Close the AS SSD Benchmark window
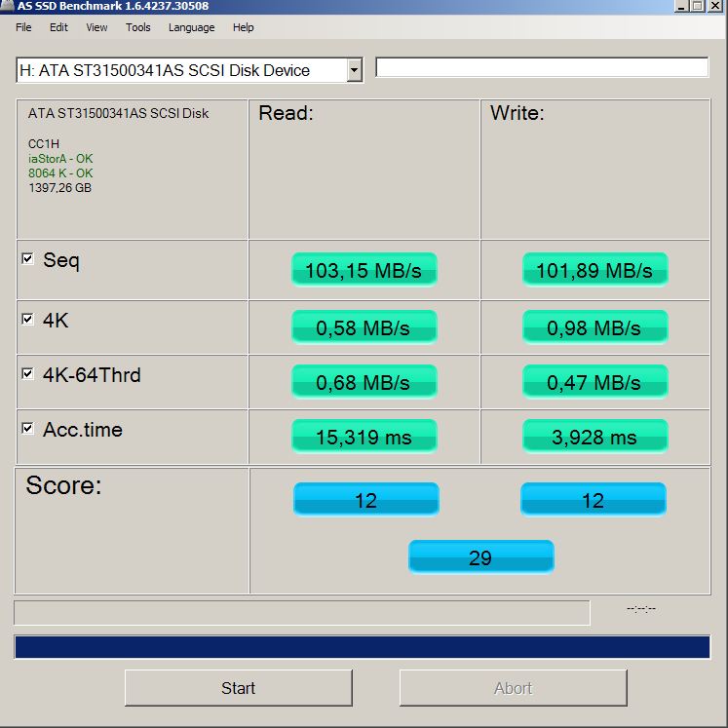 [x=715, y=6]
